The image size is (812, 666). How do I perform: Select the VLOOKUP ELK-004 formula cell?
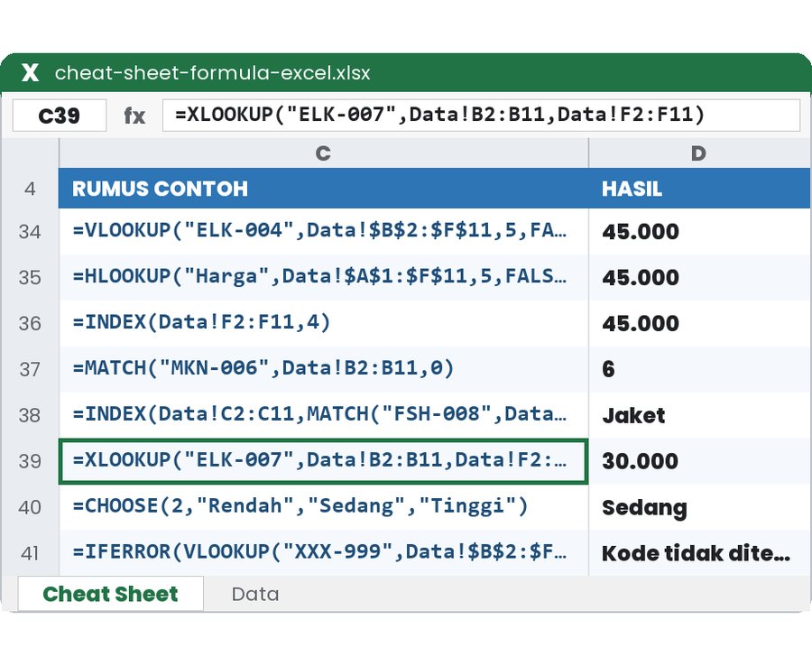pyautogui.click(x=324, y=232)
